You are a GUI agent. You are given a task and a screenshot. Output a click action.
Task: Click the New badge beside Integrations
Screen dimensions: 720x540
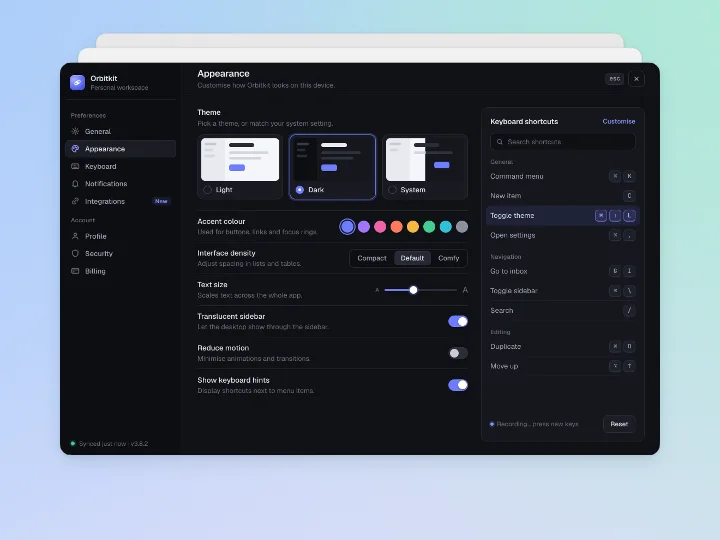161,201
